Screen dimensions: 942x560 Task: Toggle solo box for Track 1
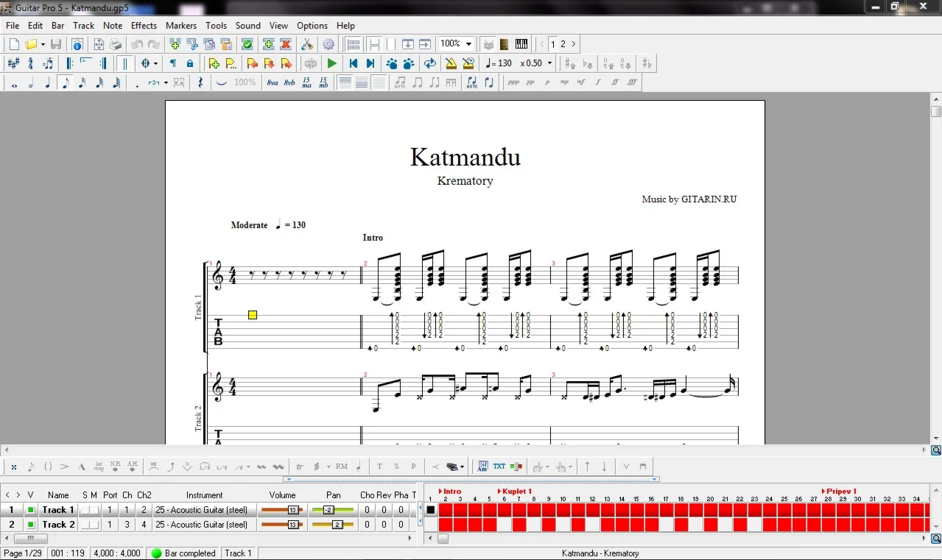tap(85, 510)
